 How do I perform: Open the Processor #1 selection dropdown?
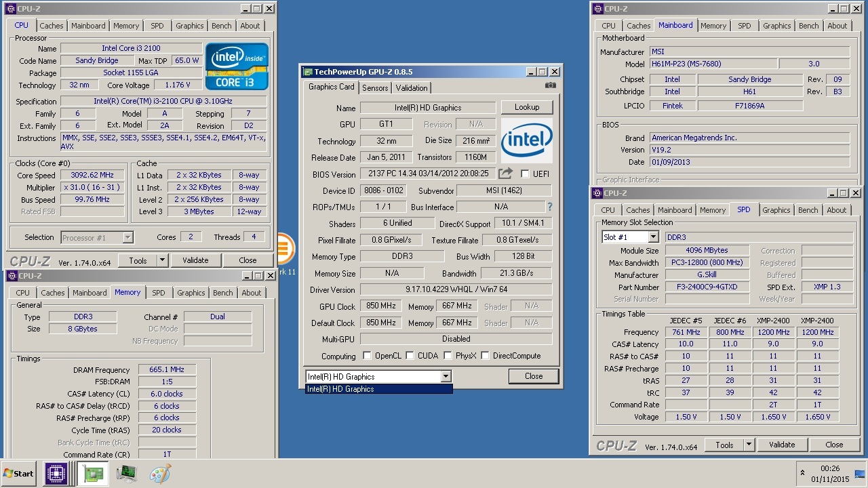click(127, 237)
